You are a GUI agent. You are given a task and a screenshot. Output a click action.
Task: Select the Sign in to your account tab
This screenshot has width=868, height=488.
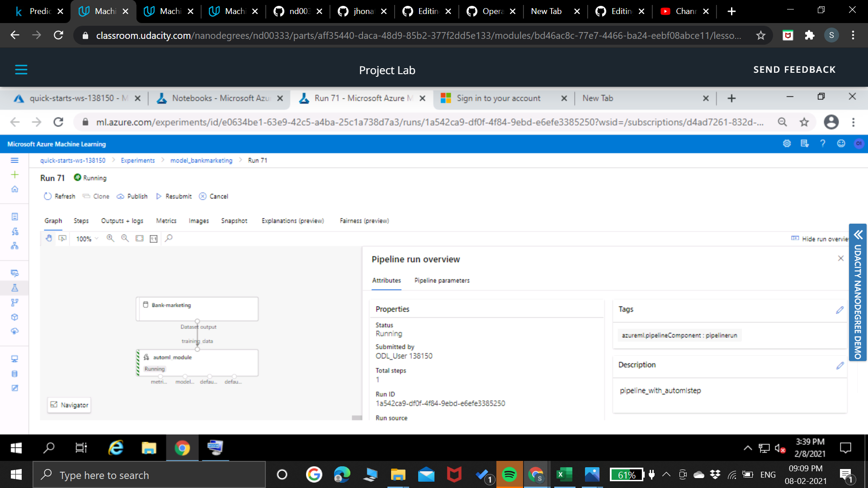coord(503,98)
